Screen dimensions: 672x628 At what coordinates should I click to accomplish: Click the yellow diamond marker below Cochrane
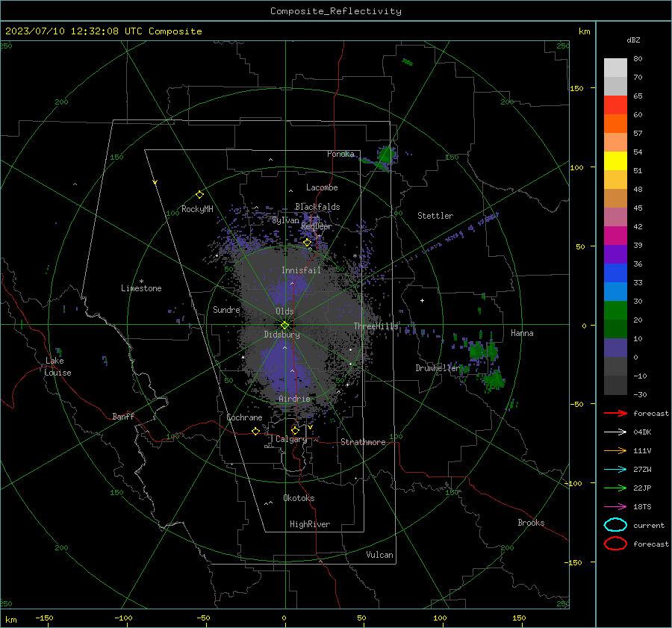255,432
